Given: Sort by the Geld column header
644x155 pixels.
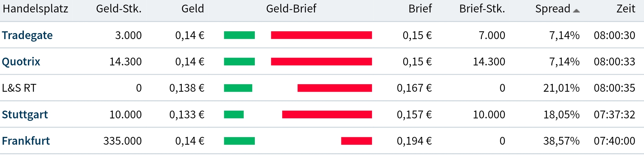Looking at the screenshot, I should 192,9.
